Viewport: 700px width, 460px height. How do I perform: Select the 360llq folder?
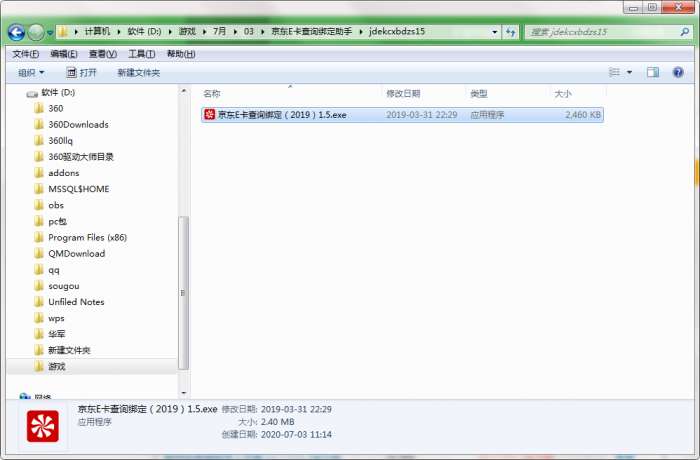point(60,141)
